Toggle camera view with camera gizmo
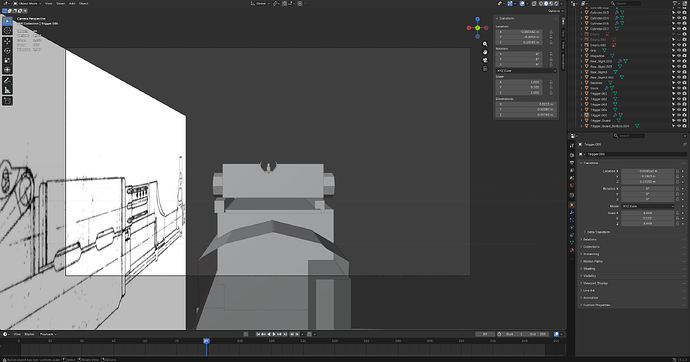Screen dimensions: 690x362 pos(485,60)
